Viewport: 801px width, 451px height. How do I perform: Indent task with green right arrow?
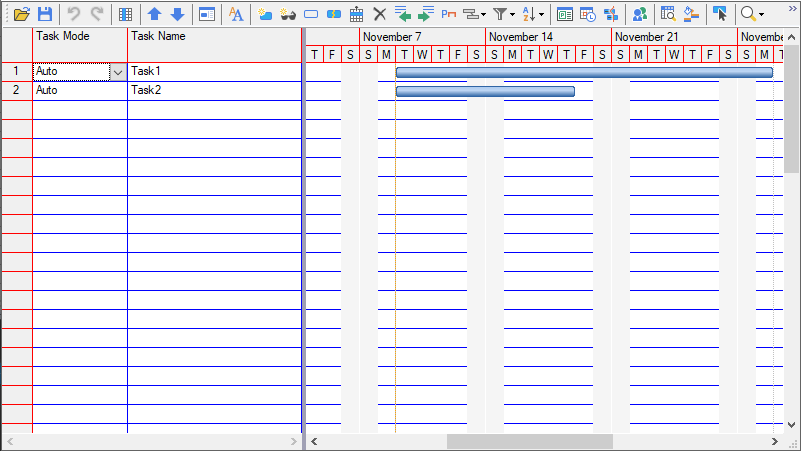(426, 14)
